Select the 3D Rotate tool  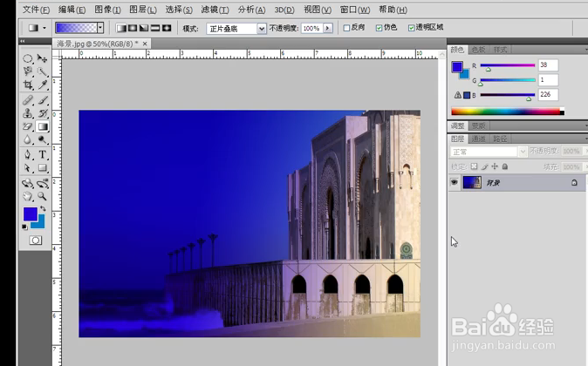pyautogui.click(x=28, y=183)
